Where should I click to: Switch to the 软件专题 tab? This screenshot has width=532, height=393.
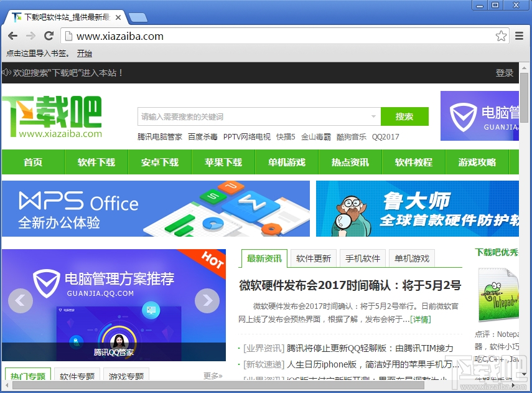pos(77,375)
